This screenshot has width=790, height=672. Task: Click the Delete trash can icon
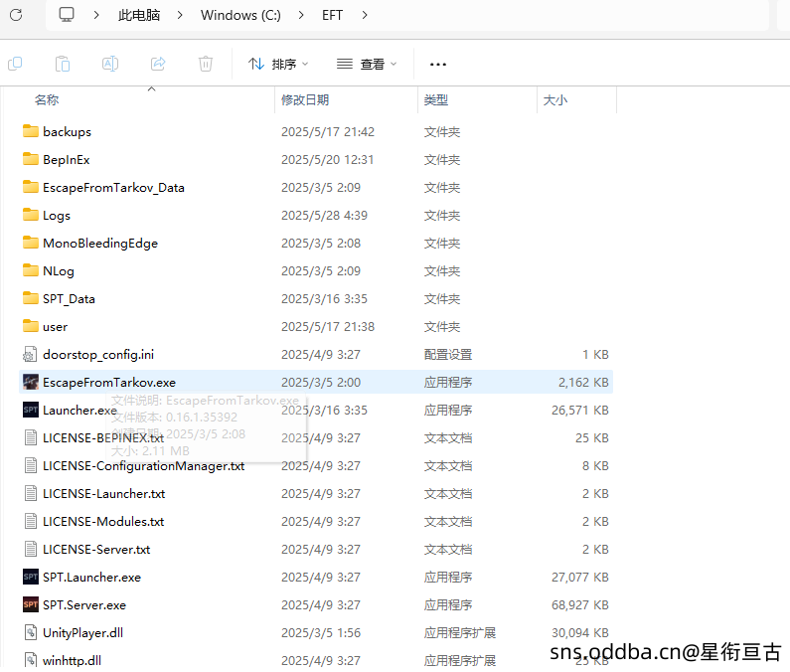(206, 64)
